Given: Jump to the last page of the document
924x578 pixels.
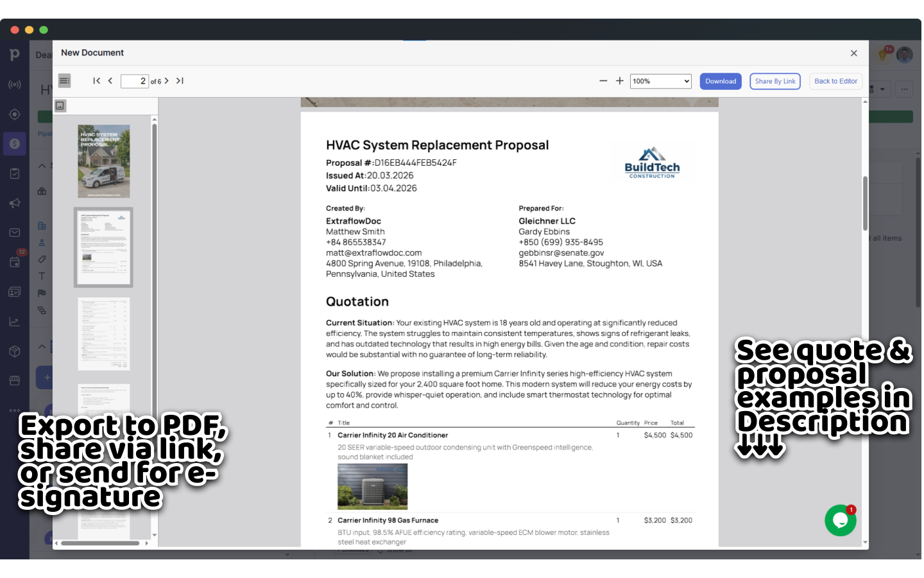Looking at the screenshot, I should point(180,81).
